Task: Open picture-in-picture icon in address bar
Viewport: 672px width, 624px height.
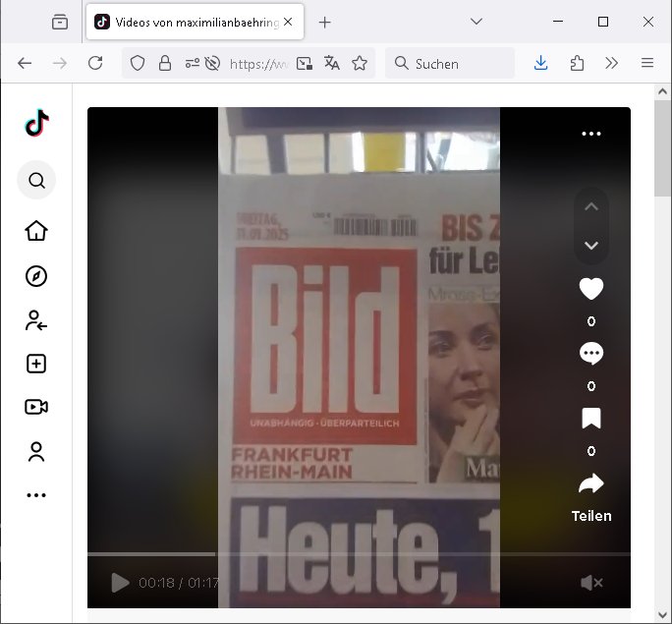Action: click(305, 64)
